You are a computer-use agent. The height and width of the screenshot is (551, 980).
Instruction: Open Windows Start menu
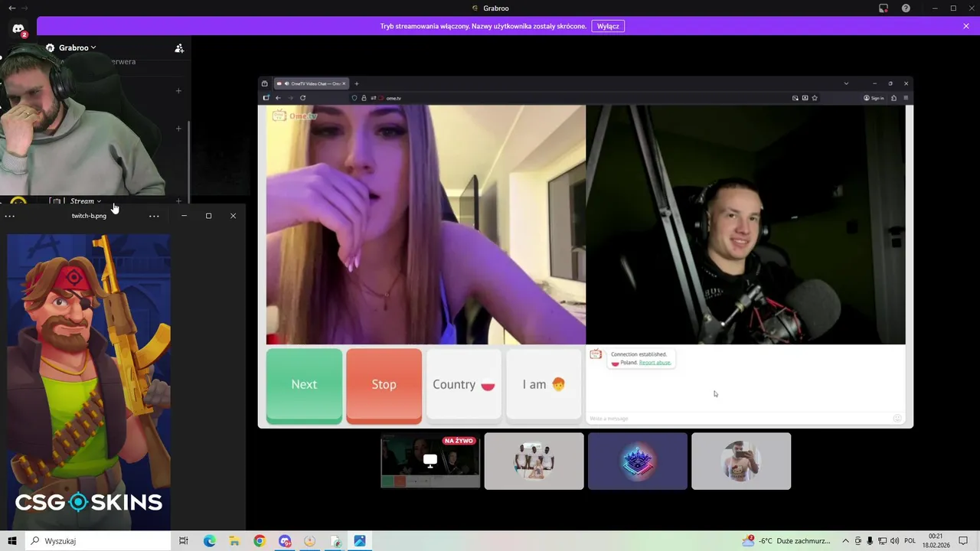(12, 541)
